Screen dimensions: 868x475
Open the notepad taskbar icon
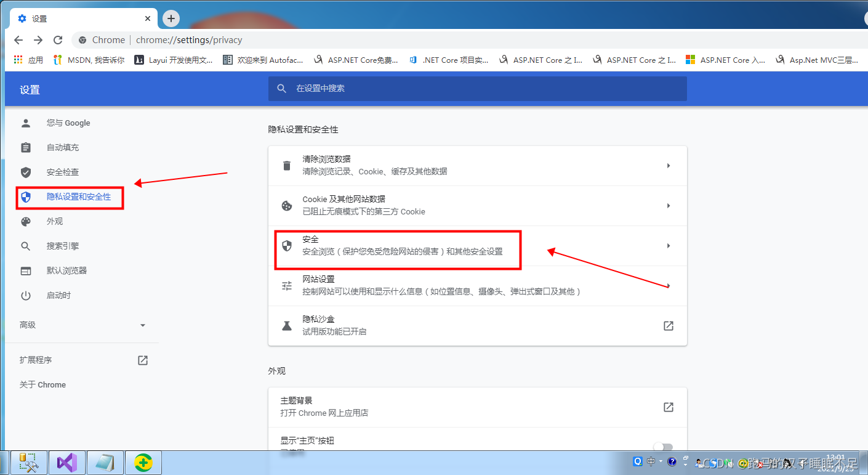[x=105, y=462]
